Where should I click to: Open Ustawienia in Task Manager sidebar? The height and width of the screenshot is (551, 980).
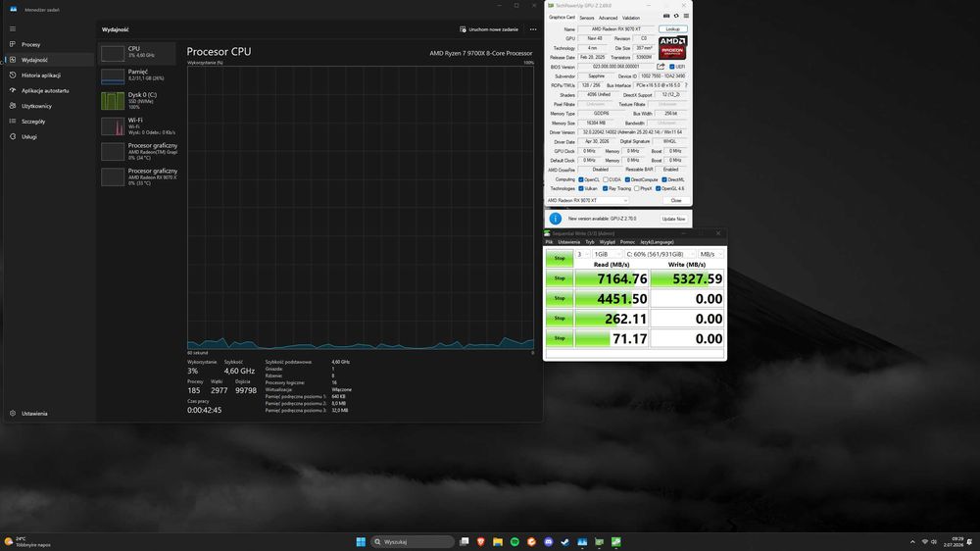48,414
